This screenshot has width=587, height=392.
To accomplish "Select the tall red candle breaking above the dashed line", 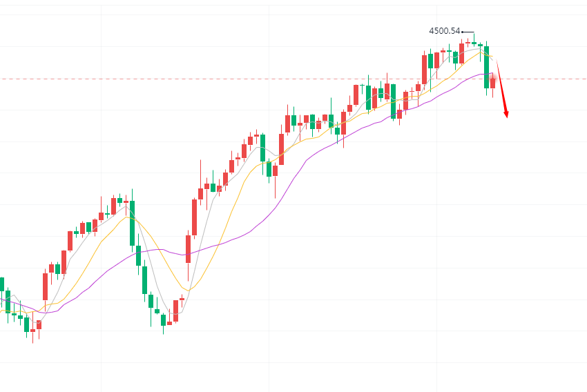I will pyautogui.click(x=423, y=70).
